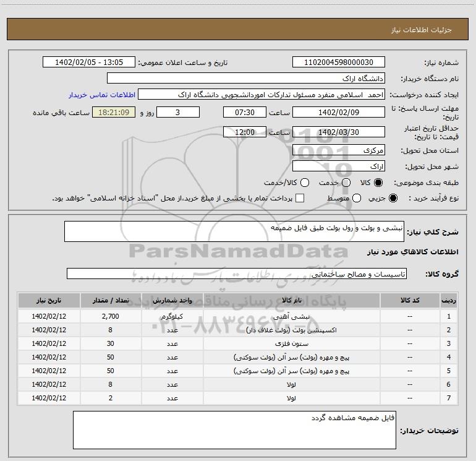
Task: Select the کالا radio button
Action: pyautogui.click(x=378, y=183)
